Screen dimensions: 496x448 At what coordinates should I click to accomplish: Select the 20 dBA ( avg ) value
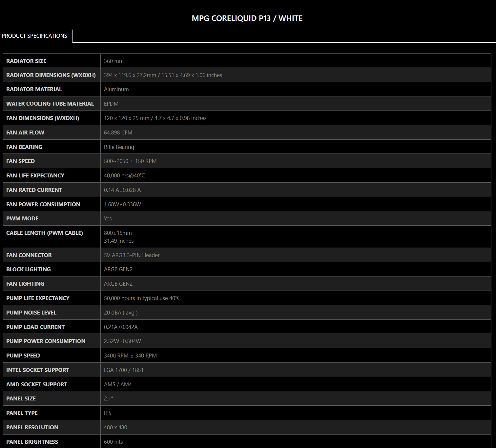[121, 313]
